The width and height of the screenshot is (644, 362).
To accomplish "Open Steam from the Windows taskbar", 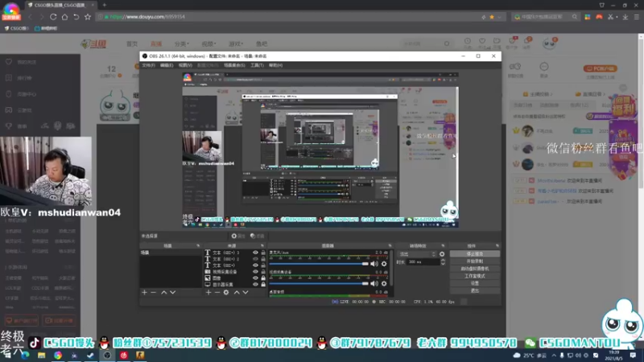I will [90, 356].
